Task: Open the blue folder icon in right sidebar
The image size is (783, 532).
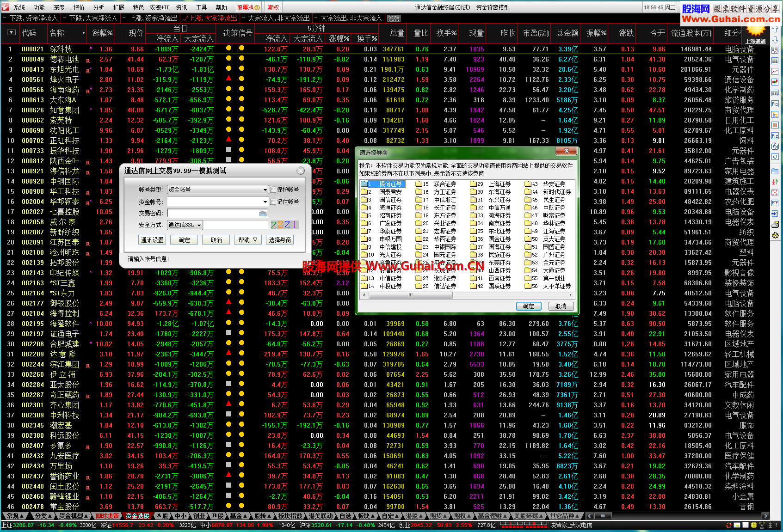Action: pos(775,171)
